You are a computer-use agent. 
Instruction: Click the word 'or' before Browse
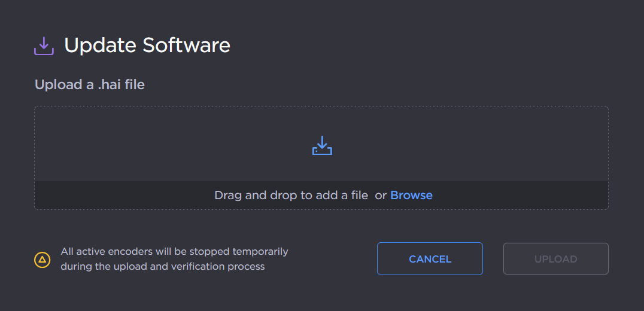point(381,195)
